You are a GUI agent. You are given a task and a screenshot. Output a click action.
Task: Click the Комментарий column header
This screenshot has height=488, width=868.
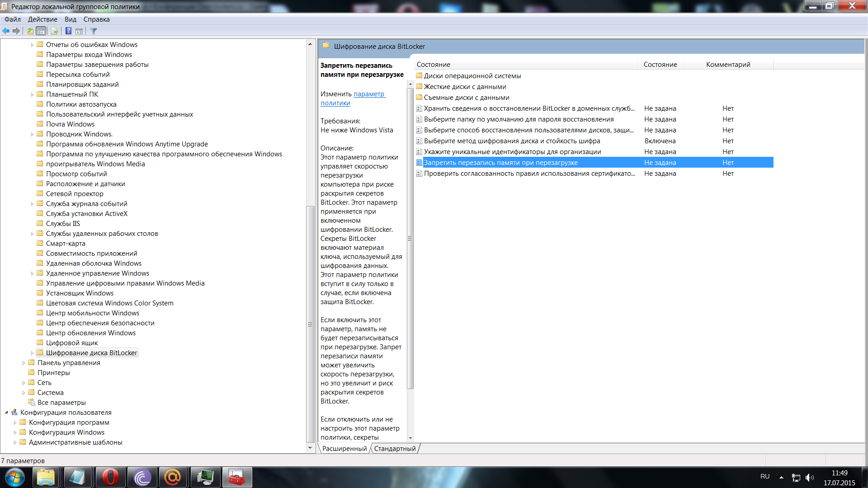pyautogui.click(x=728, y=65)
